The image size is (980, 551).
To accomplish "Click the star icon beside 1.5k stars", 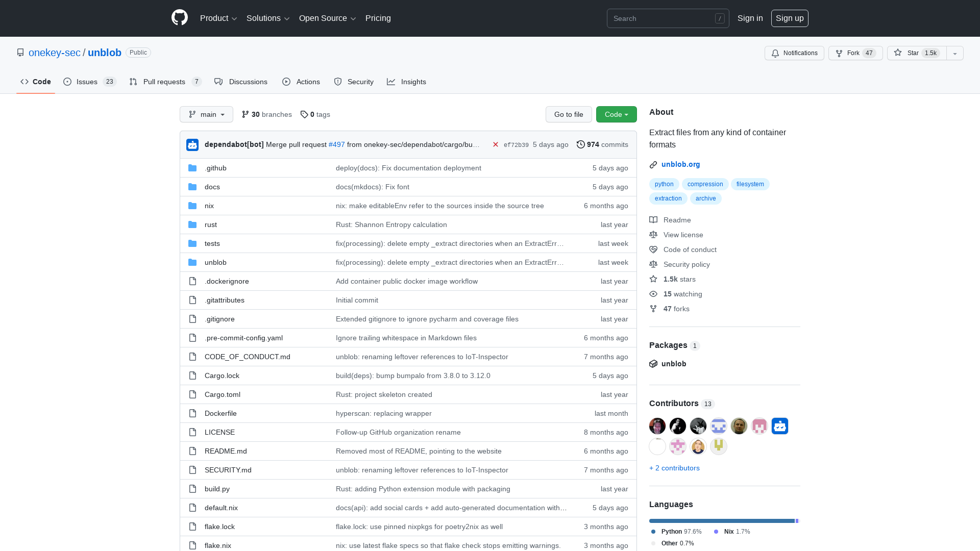I will point(653,279).
